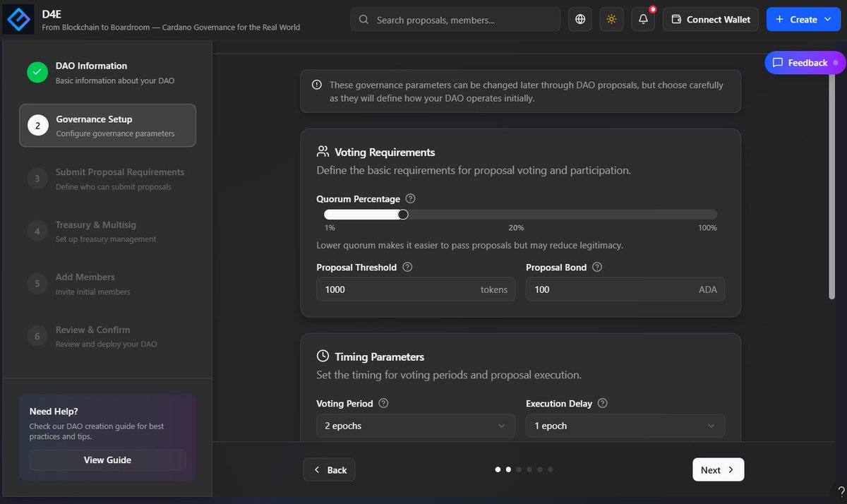
Task: Open Execution Delay help icon
Action: click(603, 404)
